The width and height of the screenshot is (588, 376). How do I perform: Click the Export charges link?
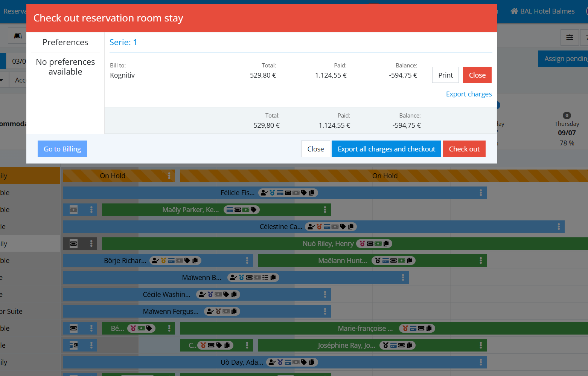point(469,94)
